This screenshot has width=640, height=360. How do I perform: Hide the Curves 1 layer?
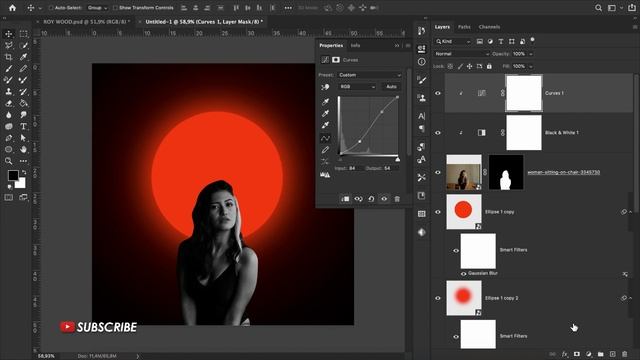(438, 93)
